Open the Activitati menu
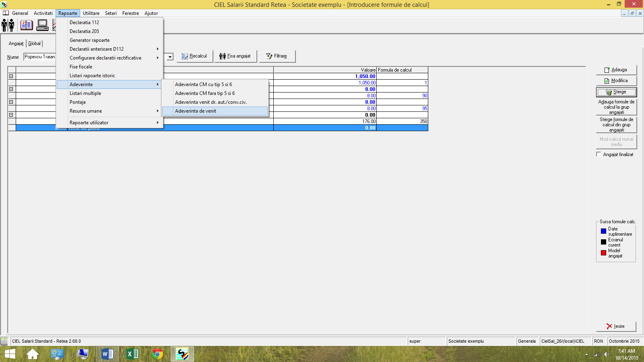The height and width of the screenshot is (362, 644). [43, 13]
